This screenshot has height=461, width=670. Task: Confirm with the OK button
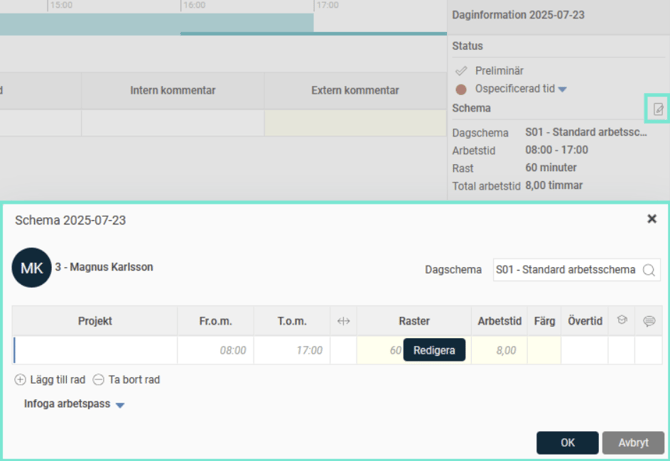(x=567, y=443)
